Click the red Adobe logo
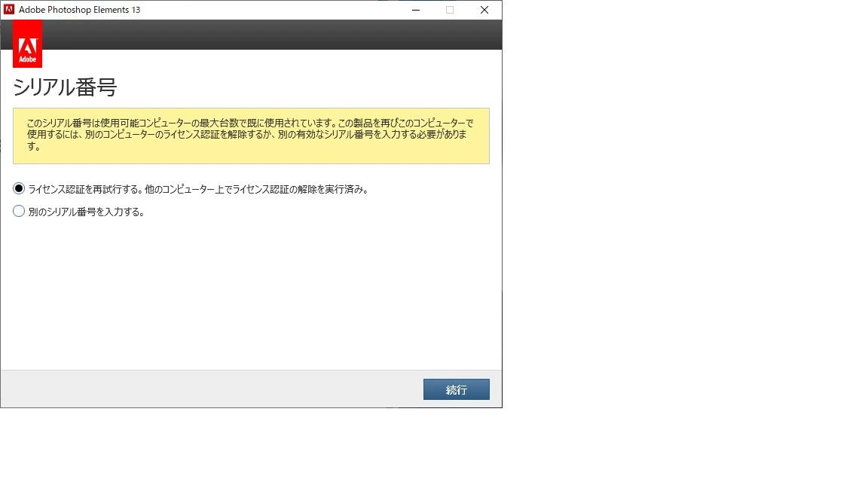The width and height of the screenshot is (868, 488). [x=28, y=44]
